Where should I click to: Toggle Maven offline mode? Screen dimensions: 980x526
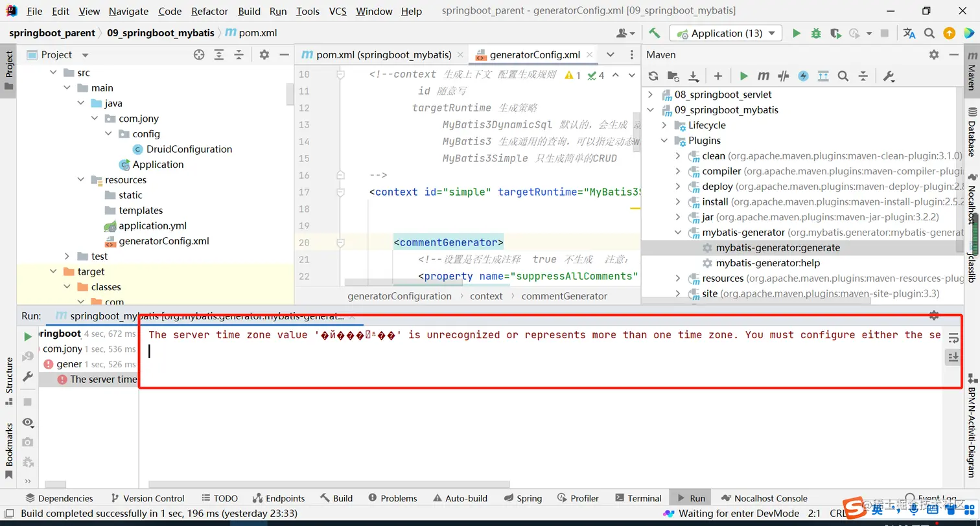click(x=784, y=76)
